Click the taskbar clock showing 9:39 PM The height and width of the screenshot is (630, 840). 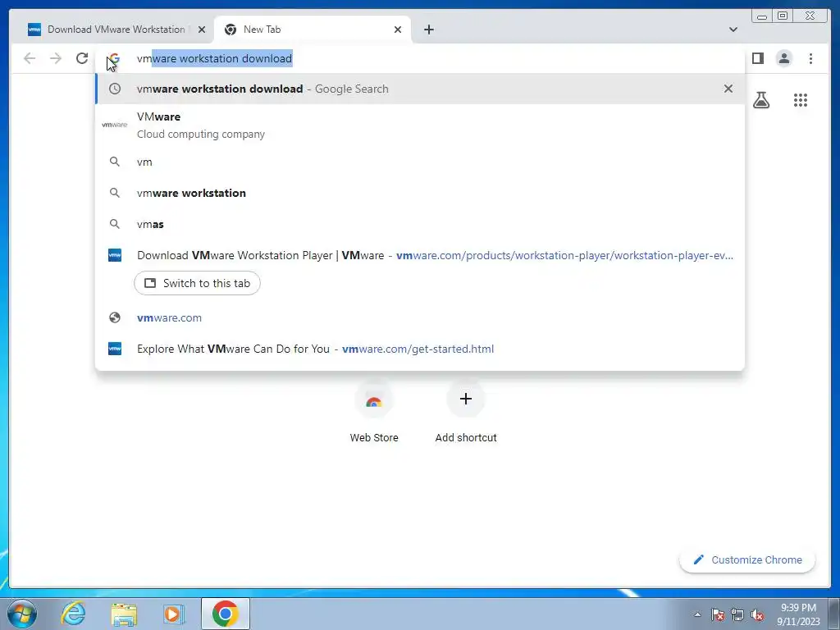click(x=798, y=614)
